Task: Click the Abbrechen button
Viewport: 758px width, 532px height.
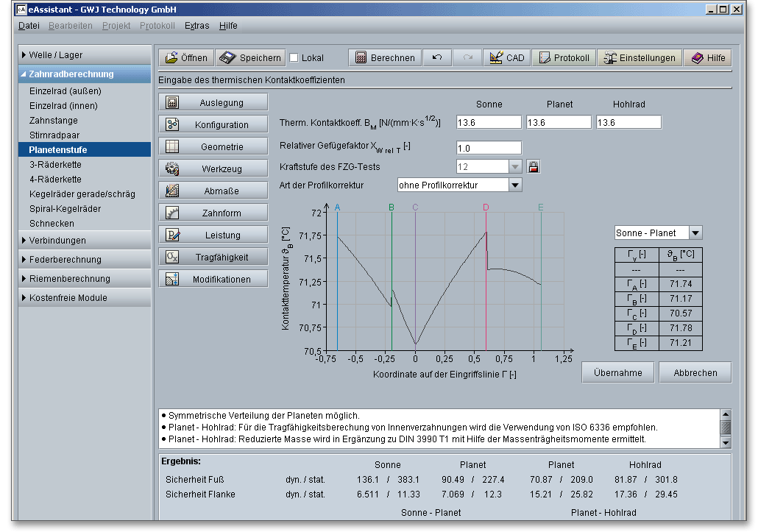Action: (695, 373)
